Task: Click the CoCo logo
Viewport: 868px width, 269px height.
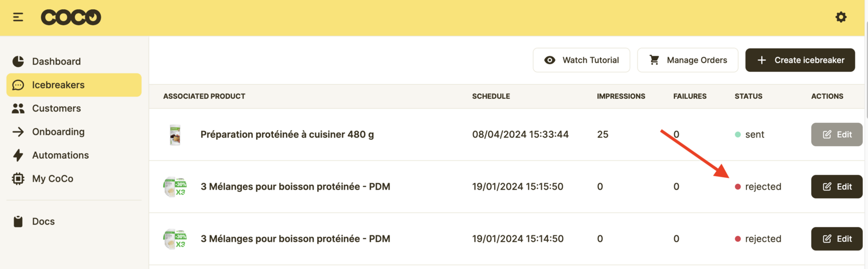Action: click(71, 17)
